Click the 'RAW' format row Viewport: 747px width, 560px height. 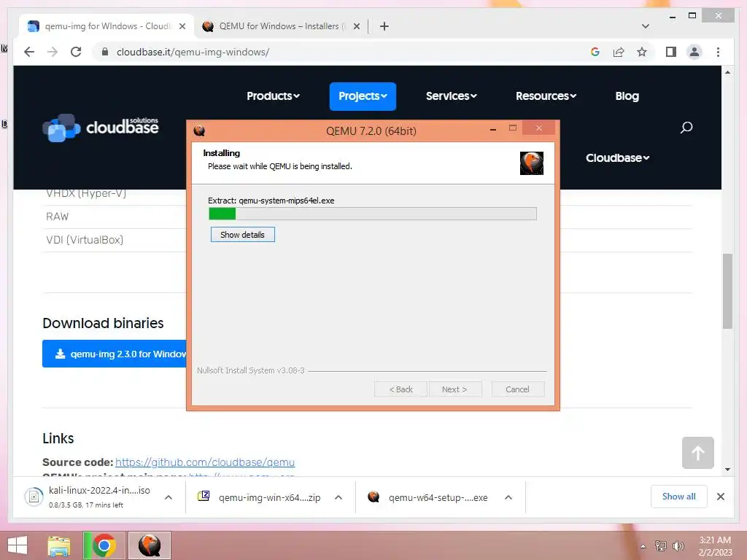coord(115,217)
